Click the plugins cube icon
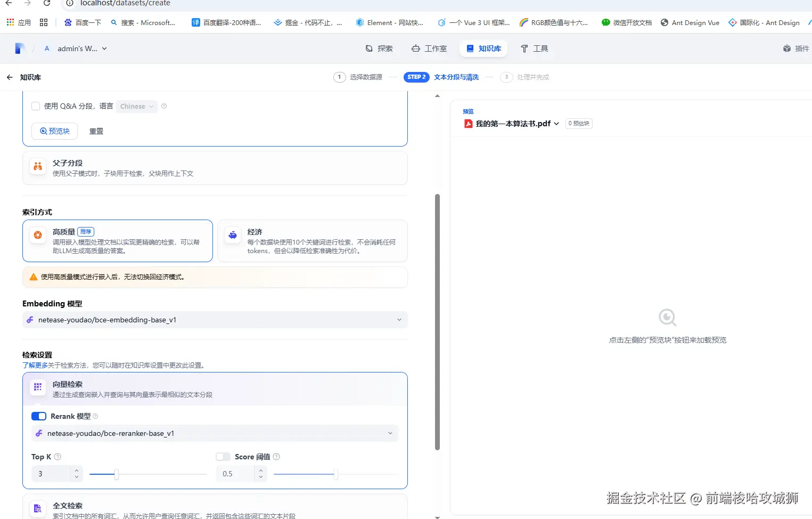This screenshot has height=519, width=812. 787,48
